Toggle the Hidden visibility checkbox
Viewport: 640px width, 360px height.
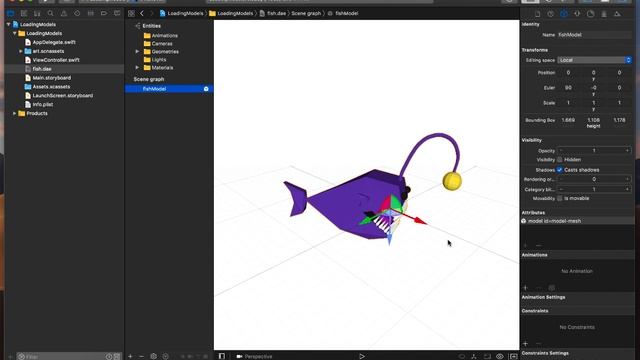560,160
